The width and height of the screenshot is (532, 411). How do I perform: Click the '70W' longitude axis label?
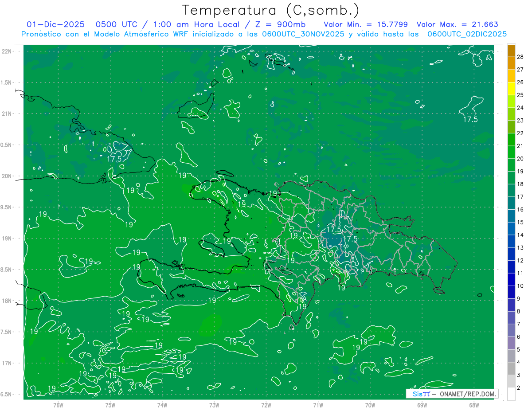370,405
